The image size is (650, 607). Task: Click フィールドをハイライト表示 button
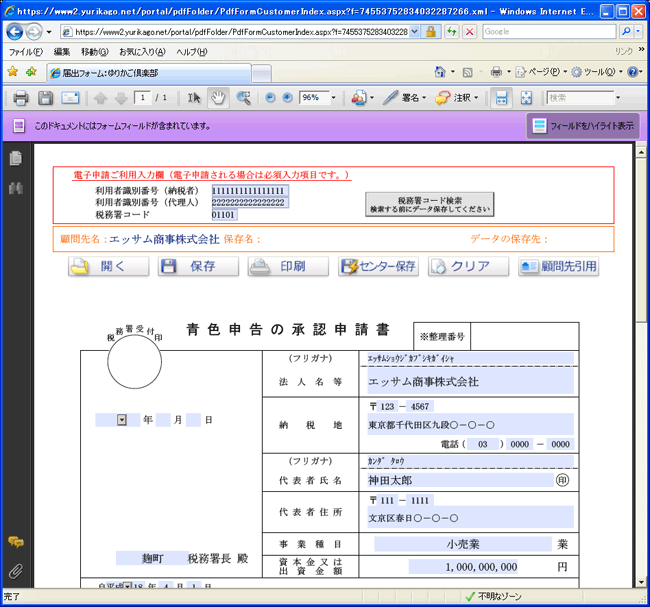tap(583, 126)
